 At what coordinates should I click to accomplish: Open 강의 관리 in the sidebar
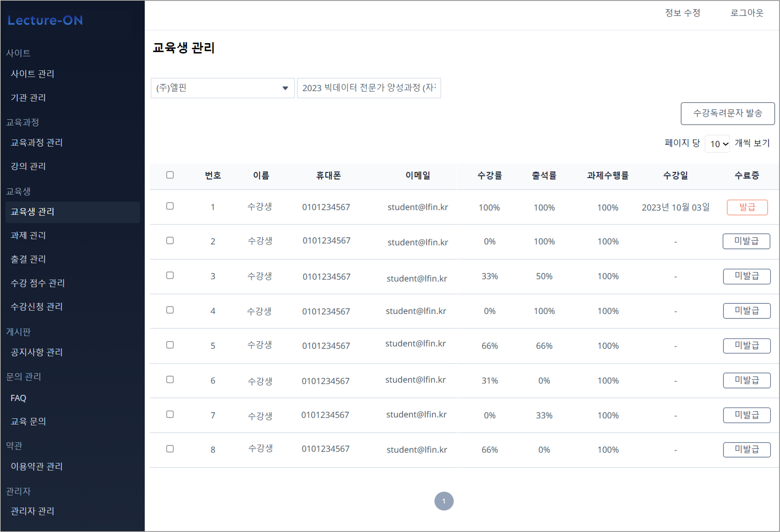[28, 166]
